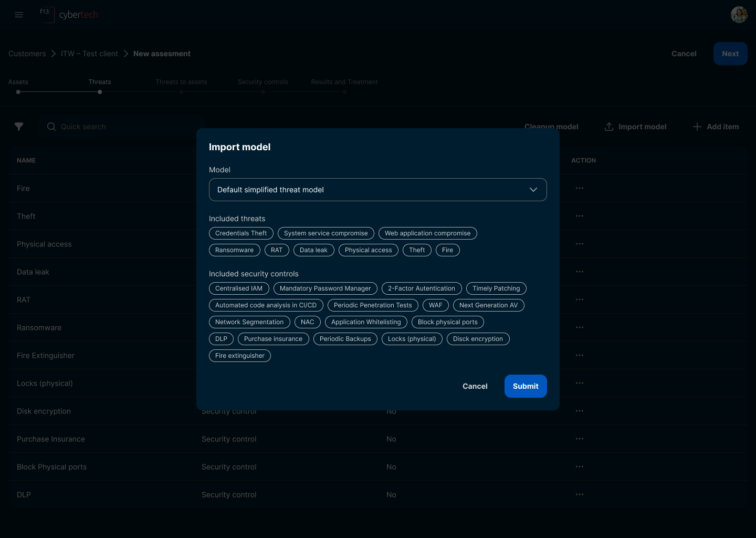The width and height of the screenshot is (756, 538).
Task: Open Default simplified threat model selector
Action: [367, 190]
